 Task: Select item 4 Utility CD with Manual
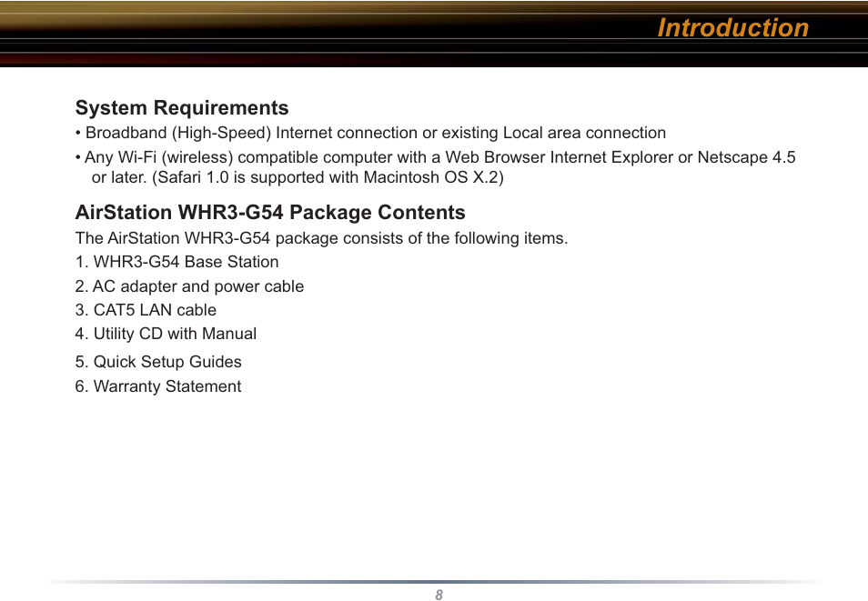tap(167, 334)
